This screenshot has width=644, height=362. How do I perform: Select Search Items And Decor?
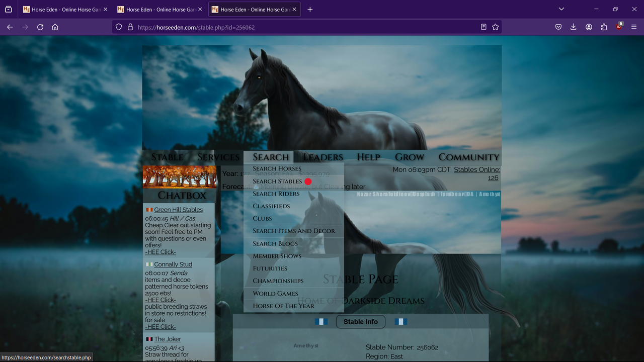point(294,231)
